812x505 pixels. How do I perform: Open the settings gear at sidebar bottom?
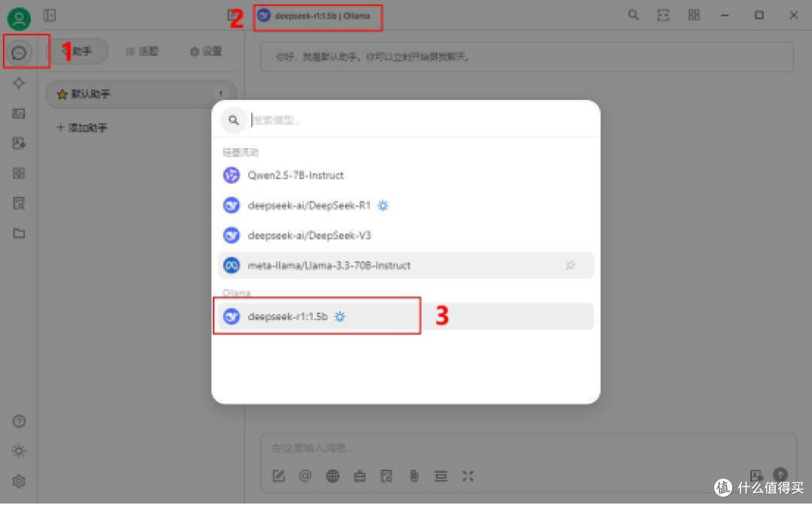[19, 481]
